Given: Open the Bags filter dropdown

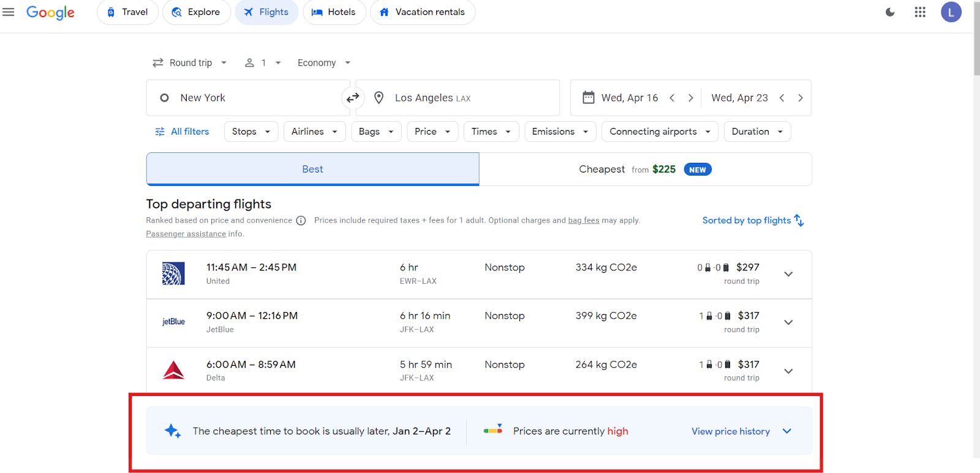Looking at the screenshot, I should click(x=376, y=132).
